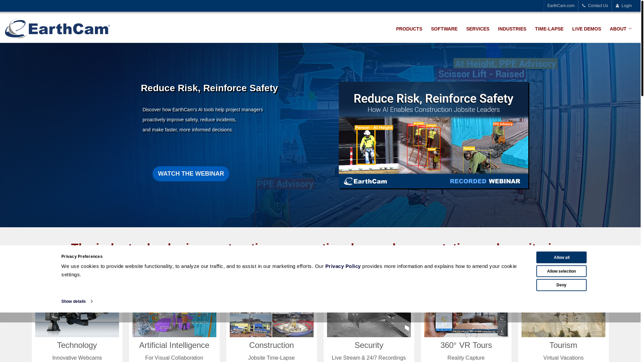This screenshot has height=362, width=644.
Task: Click the Reduce Risk, Reinforce Safety heading
Action: (x=209, y=88)
